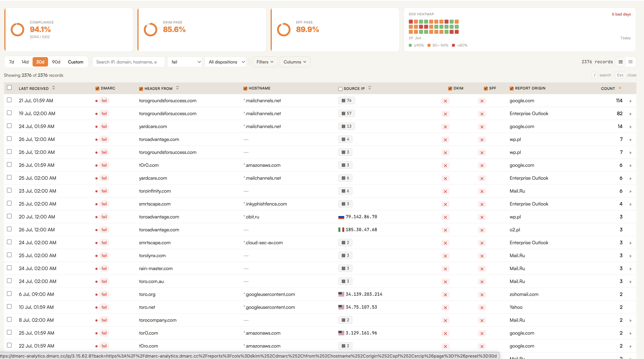The image size is (644, 359).
Task: Open the Columns dropdown
Action: coord(295,62)
